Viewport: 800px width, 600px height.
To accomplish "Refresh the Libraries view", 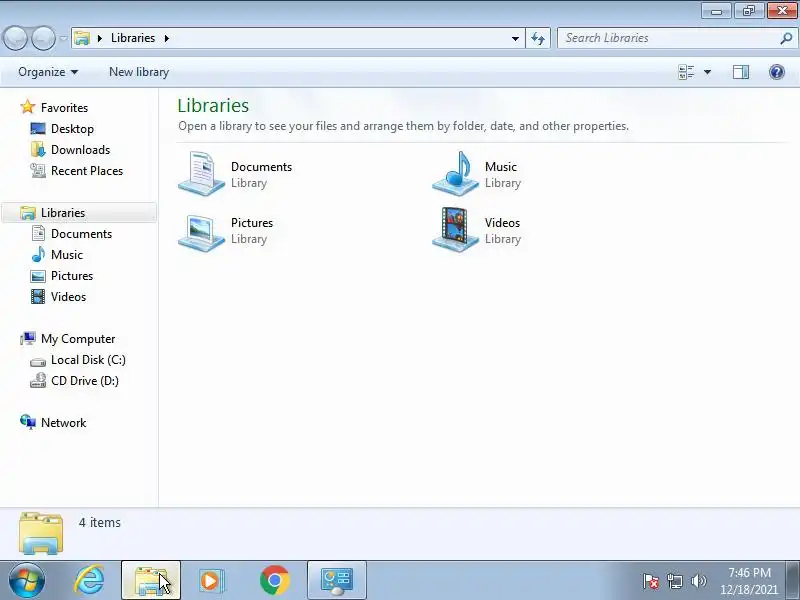I will tap(538, 38).
